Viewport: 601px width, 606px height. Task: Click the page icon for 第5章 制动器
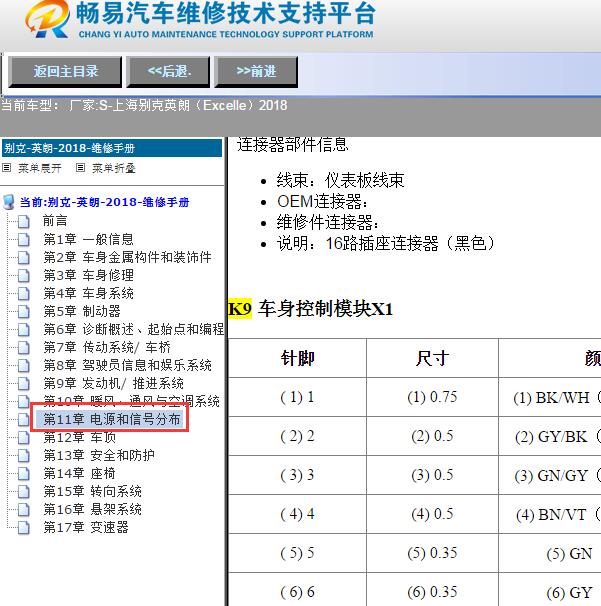tap(24, 312)
